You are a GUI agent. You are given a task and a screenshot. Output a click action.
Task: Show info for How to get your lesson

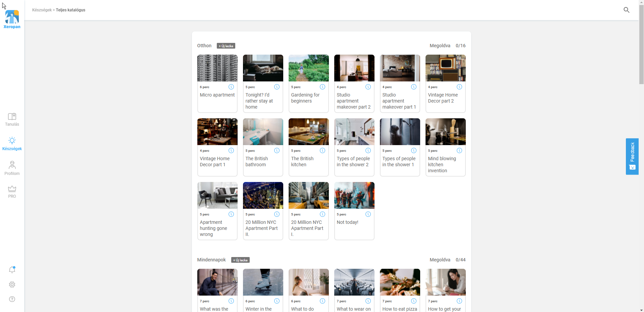[x=459, y=301]
